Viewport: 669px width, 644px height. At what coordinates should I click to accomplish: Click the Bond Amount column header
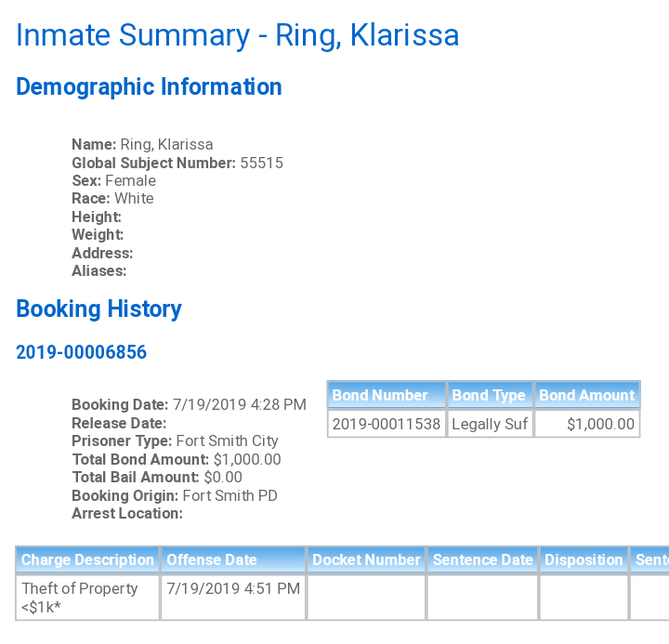587,395
